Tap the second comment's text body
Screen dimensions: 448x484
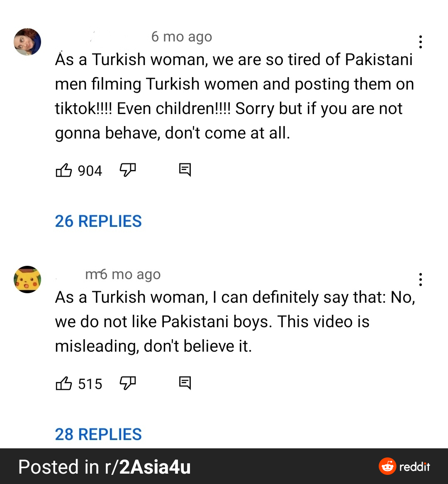235,322
